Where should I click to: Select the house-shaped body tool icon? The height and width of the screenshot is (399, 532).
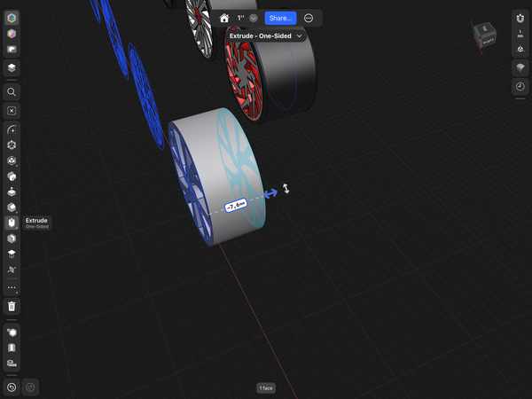12,176
